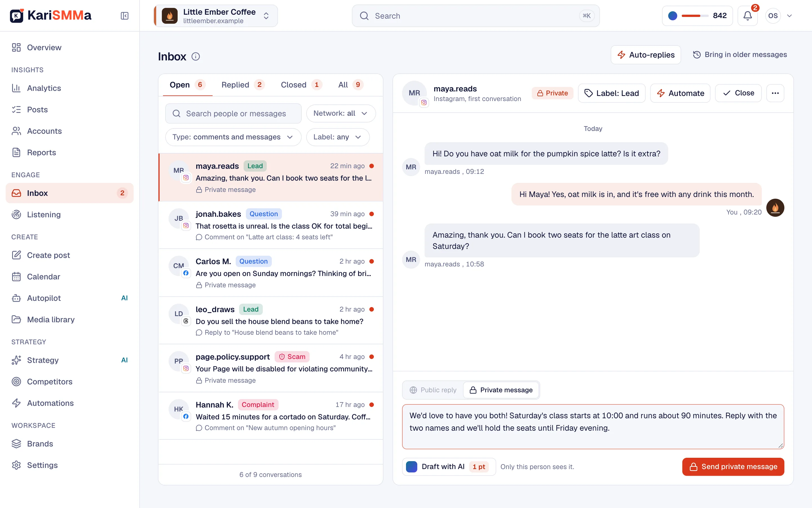
Task: Open the Media library
Action: pos(69,319)
